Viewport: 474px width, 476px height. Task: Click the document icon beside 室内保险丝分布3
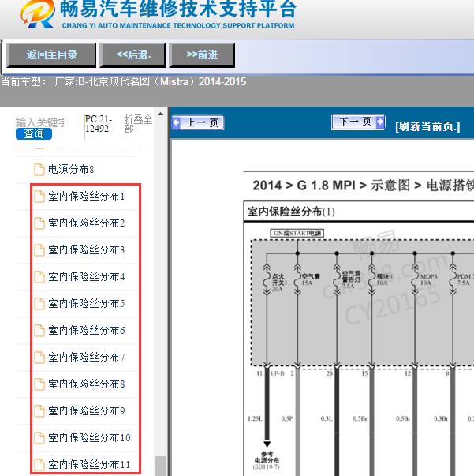(x=39, y=250)
